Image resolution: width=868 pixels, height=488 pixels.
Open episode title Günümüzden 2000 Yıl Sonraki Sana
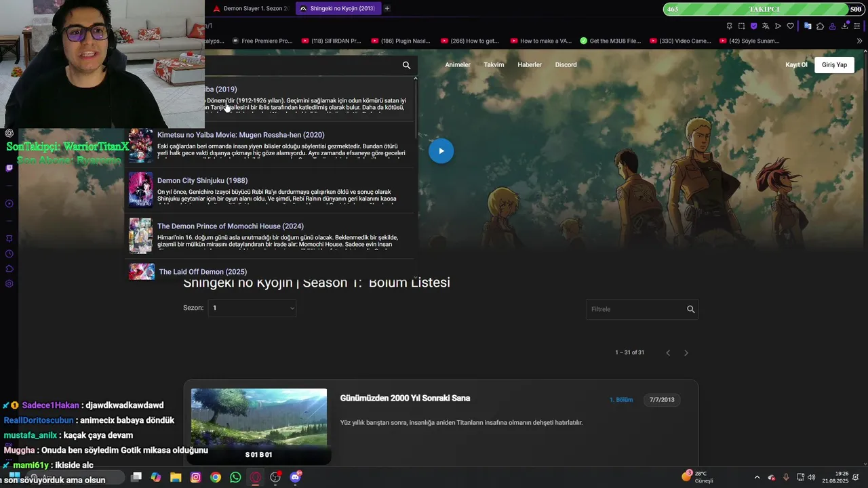click(405, 398)
